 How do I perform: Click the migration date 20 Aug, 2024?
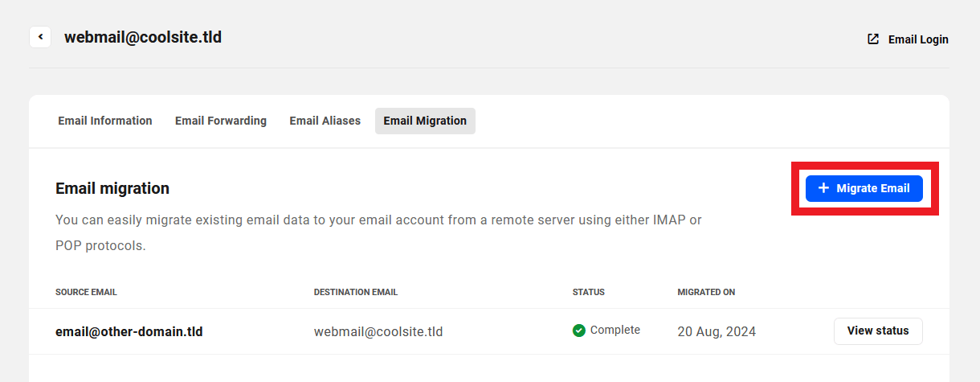tap(717, 331)
